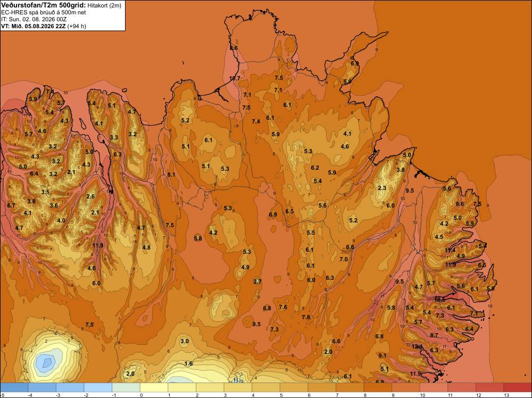Viewport: 532px width, 398px height.
Task: Click the temperature value 3.3
Action: (114, 137)
